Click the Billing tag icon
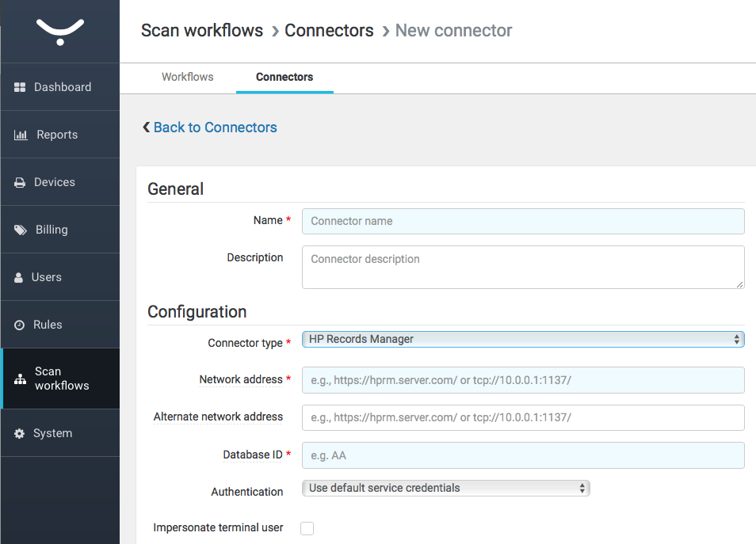This screenshot has height=544, width=756. click(21, 230)
